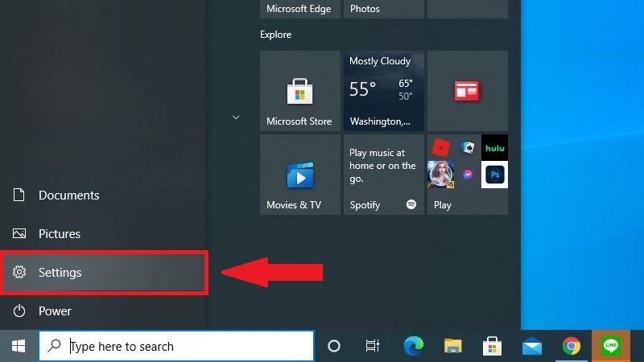Collapse the tile group chevron

[236, 117]
